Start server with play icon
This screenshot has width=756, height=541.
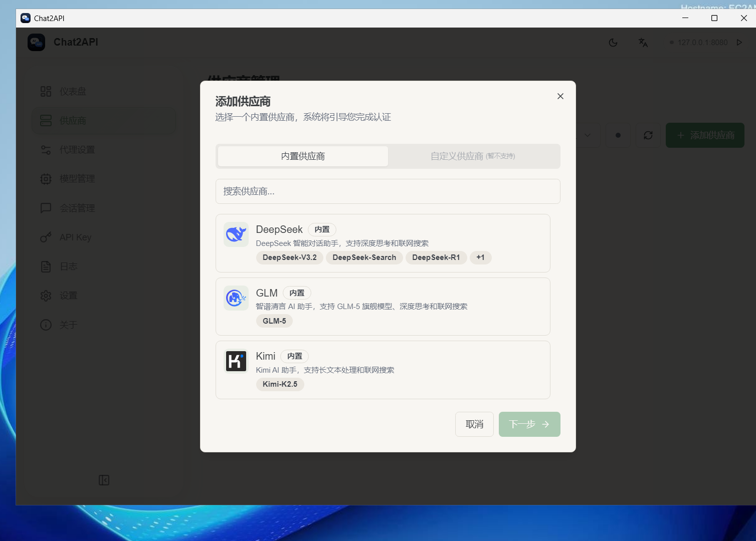739,43
